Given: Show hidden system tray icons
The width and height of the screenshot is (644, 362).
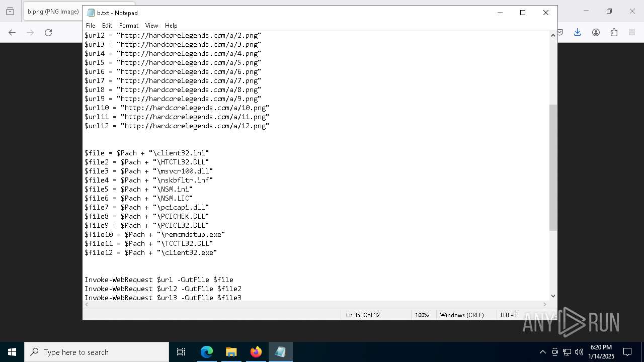Looking at the screenshot, I should tap(542, 352).
